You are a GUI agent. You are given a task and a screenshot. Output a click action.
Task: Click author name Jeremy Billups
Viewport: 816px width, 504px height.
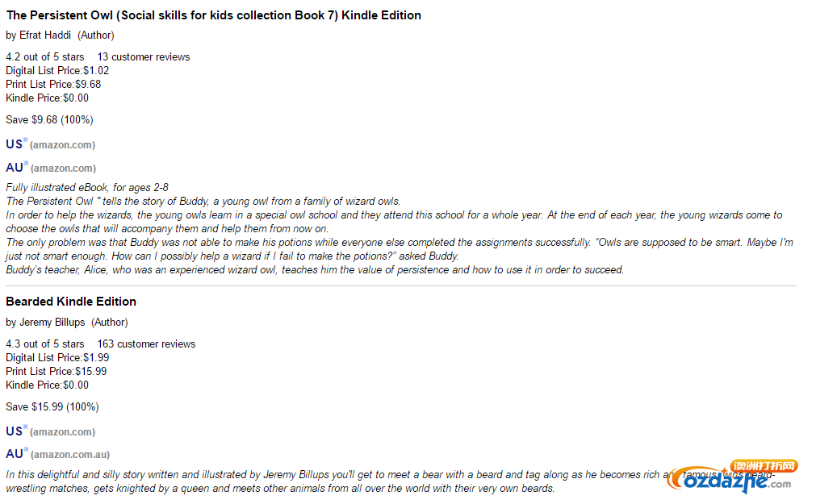pyautogui.click(x=52, y=323)
